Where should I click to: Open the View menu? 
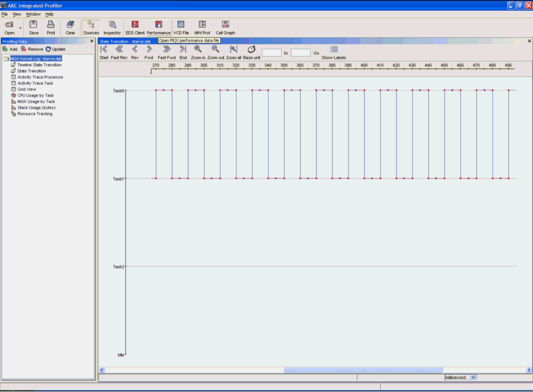point(16,14)
